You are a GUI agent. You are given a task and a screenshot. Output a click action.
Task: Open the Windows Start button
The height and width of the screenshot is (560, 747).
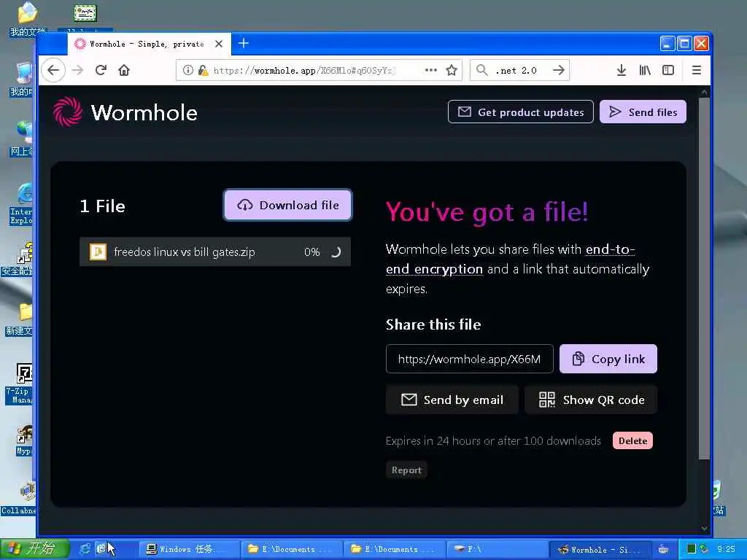(x=35, y=549)
